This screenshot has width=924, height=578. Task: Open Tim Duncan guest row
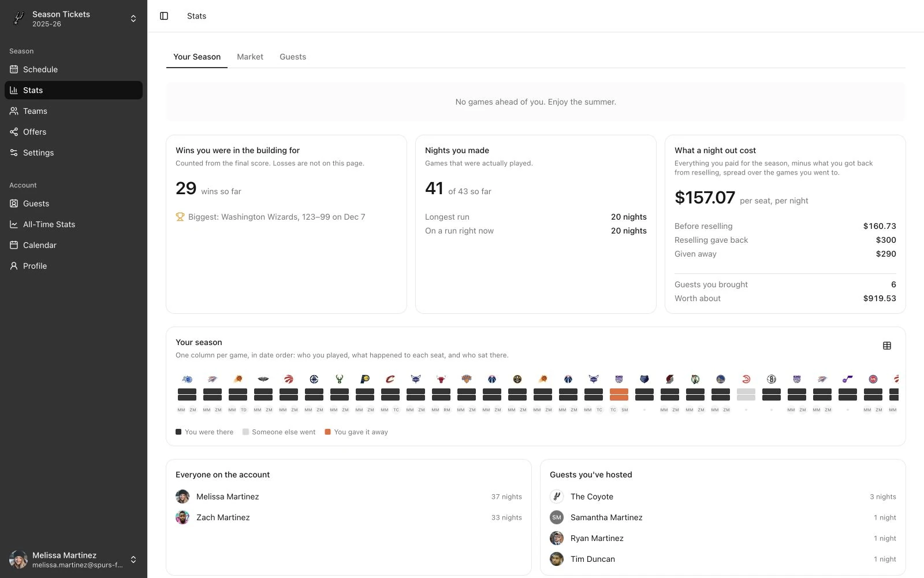click(x=723, y=559)
